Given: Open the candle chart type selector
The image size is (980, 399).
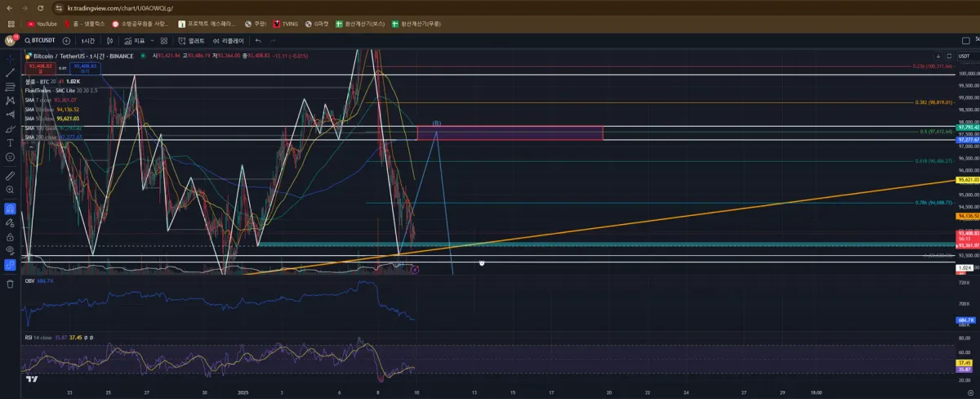Looking at the screenshot, I should coord(109,40).
